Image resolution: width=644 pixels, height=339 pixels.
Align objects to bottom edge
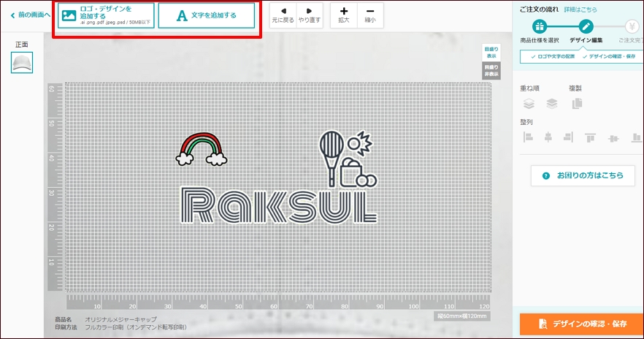tap(636, 137)
